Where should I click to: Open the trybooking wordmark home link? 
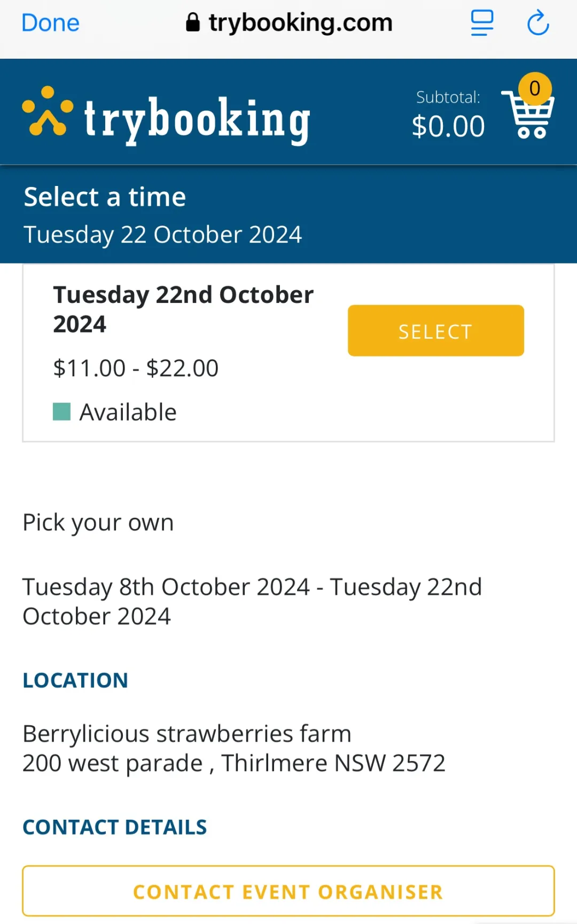pyautogui.click(x=197, y=120)
